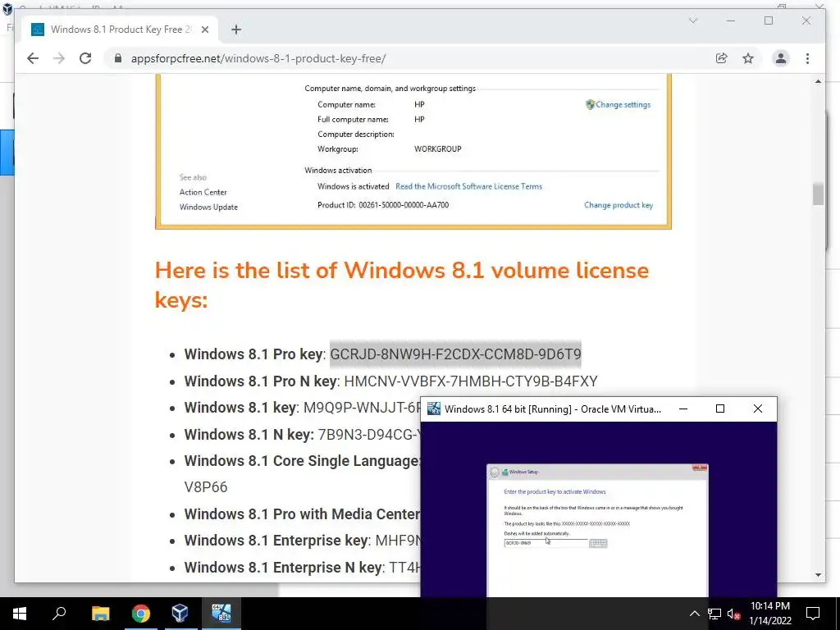Reload the page in Chrome
Screen dimensions: 840x630
85,58
